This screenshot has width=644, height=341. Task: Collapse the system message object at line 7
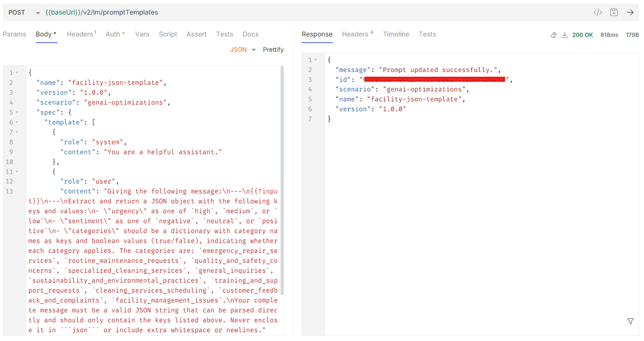(17, 132)
